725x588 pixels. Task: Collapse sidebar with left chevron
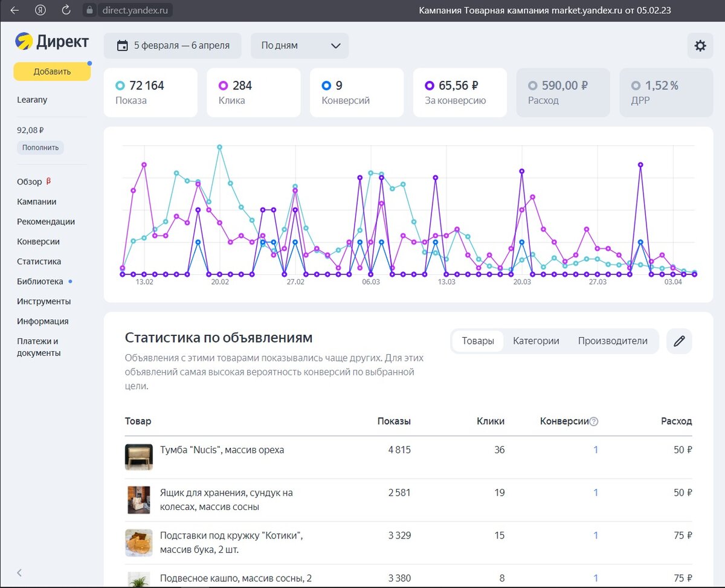(19, 572)
